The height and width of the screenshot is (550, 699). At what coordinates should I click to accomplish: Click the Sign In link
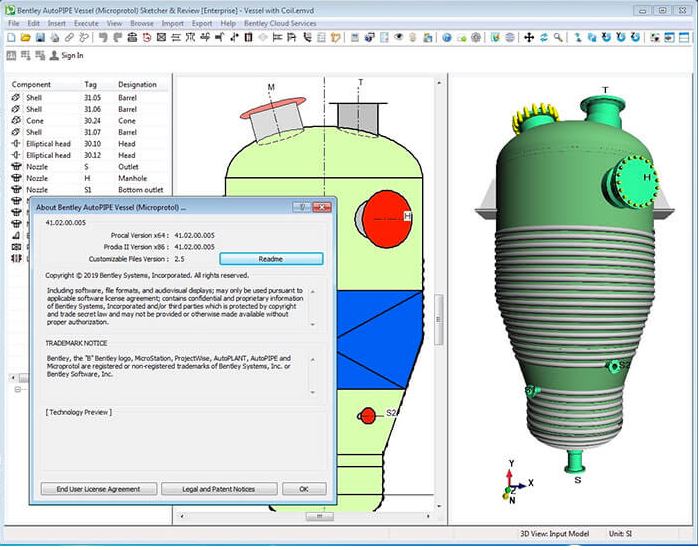(72, 56)
